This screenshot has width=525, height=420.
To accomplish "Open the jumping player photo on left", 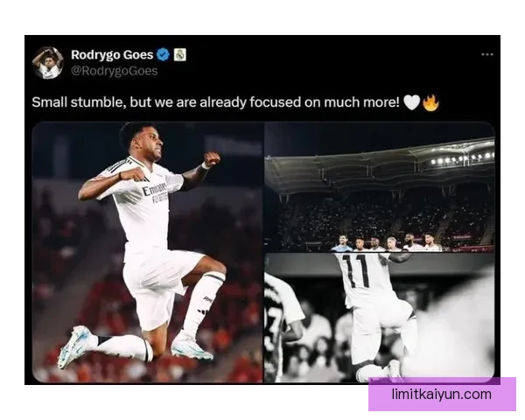I will [147, 252].
